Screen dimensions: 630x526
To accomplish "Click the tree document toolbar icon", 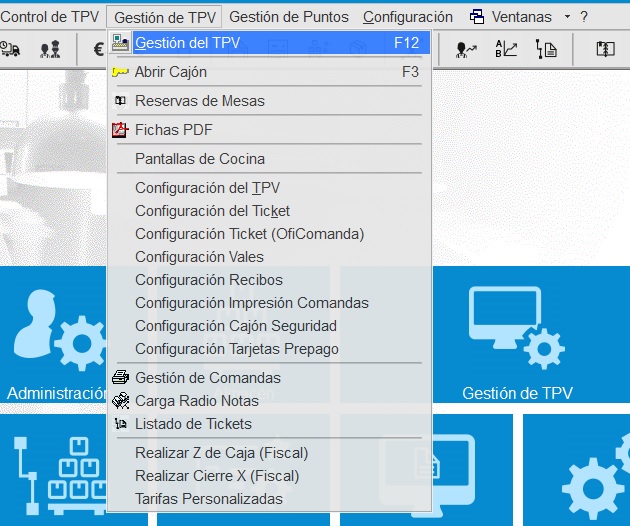I will (x=546, y=49).
